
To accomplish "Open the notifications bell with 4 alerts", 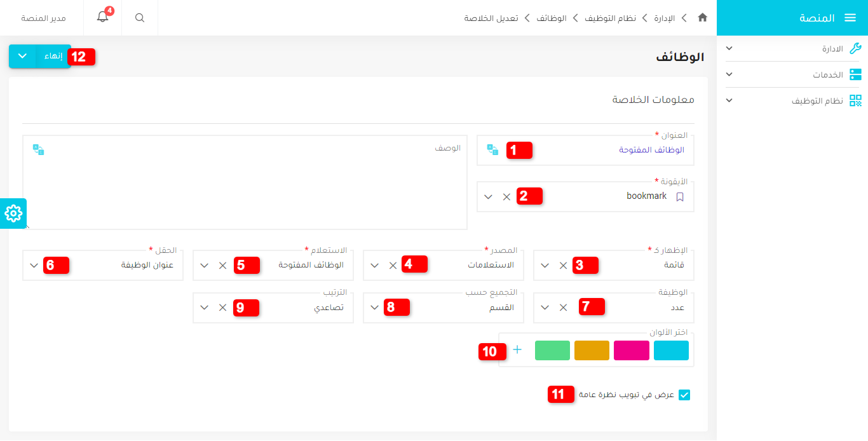I will [102, 18].
